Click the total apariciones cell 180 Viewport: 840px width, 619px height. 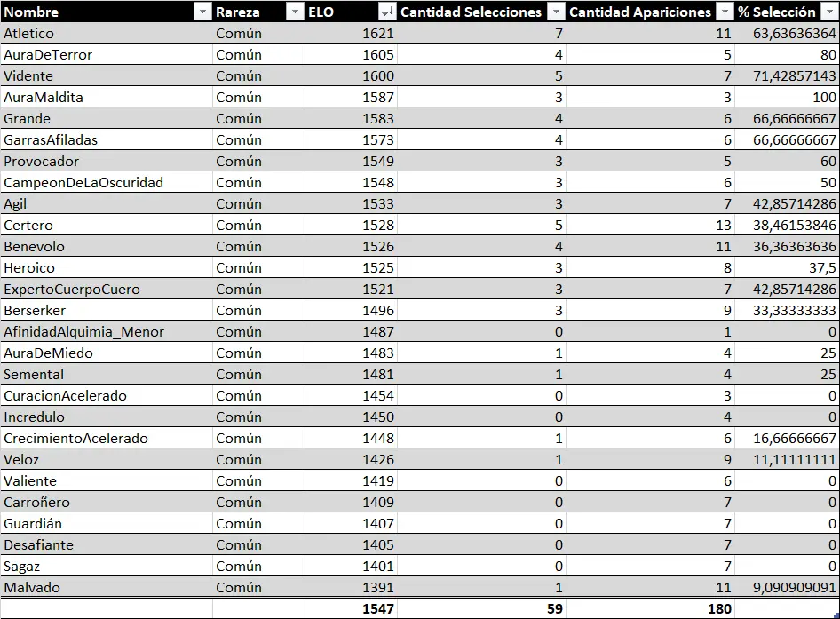click(x=650, y=608)
